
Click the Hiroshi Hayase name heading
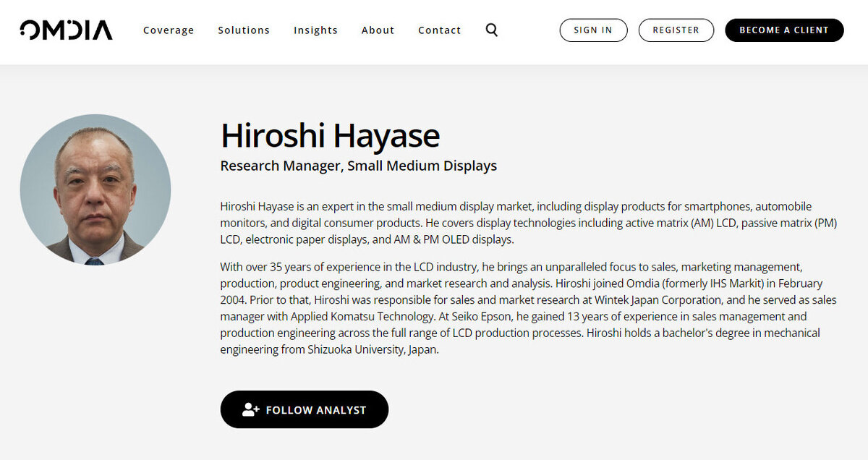coord(330,136)
